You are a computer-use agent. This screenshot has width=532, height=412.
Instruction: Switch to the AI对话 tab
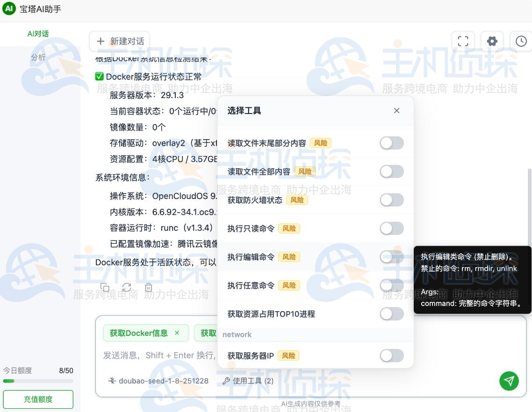[38, 34]
